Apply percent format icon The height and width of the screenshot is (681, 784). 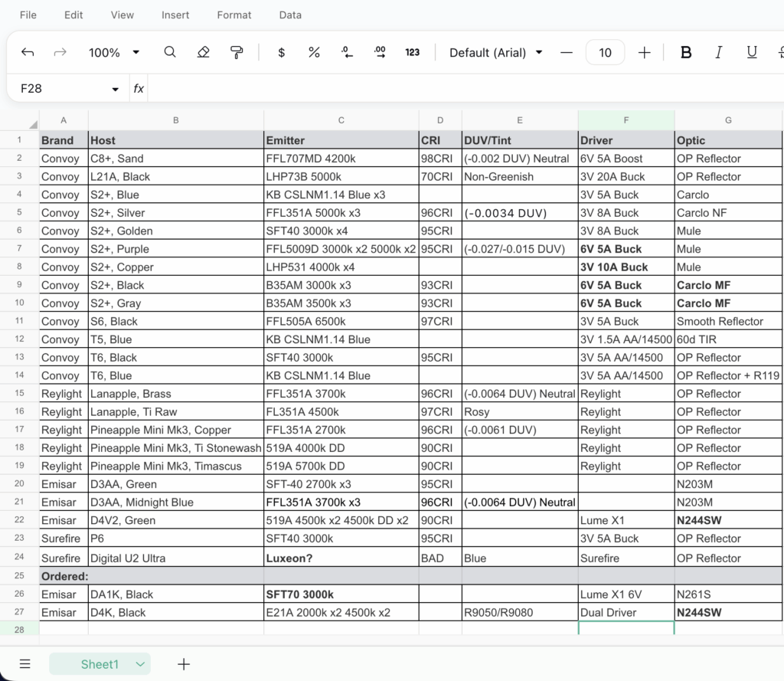point(314,52)
